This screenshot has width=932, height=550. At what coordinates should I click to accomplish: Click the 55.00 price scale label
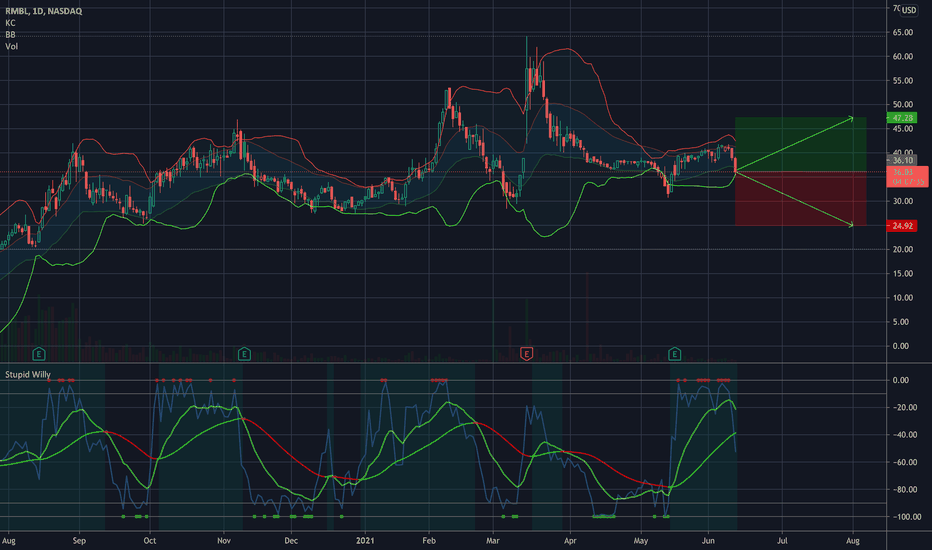pos(902,81)
